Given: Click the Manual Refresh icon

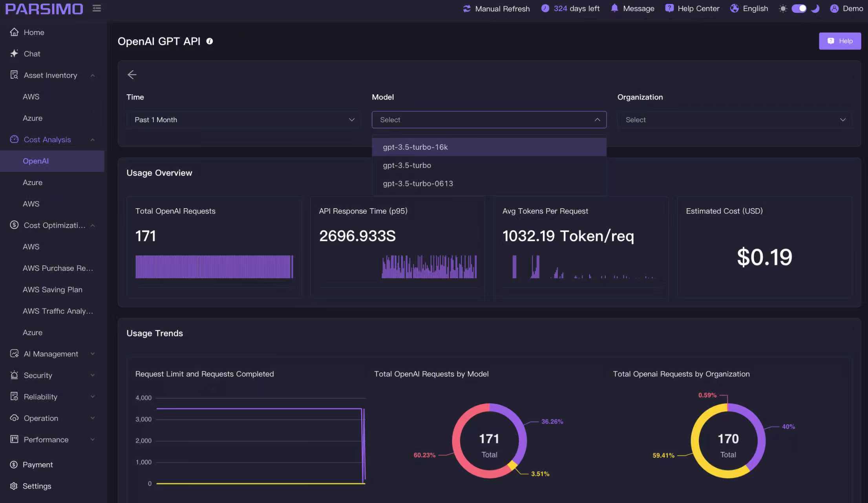Looking at the screenshot, I should (467, 9).
